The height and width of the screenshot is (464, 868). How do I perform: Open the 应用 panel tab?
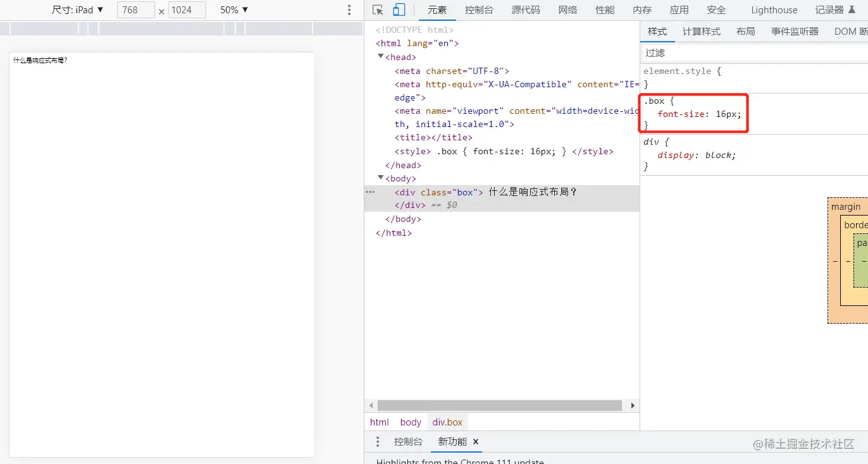(x=679, y=9)
